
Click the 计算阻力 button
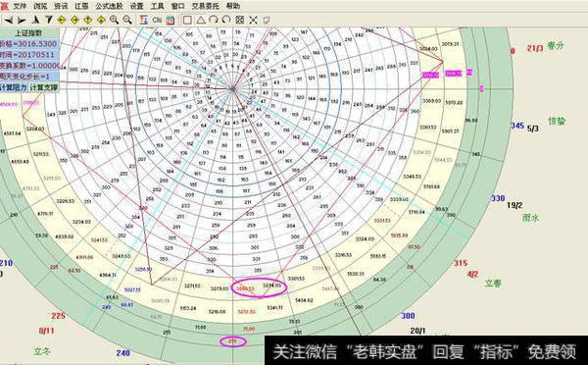(14, 87)
